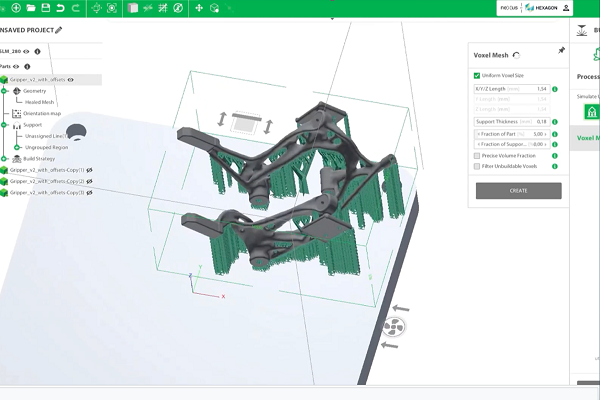Click the Geometry globe icon in tree
The width and height of the screenshot is (600, 400).
click(x=16, y=91)
